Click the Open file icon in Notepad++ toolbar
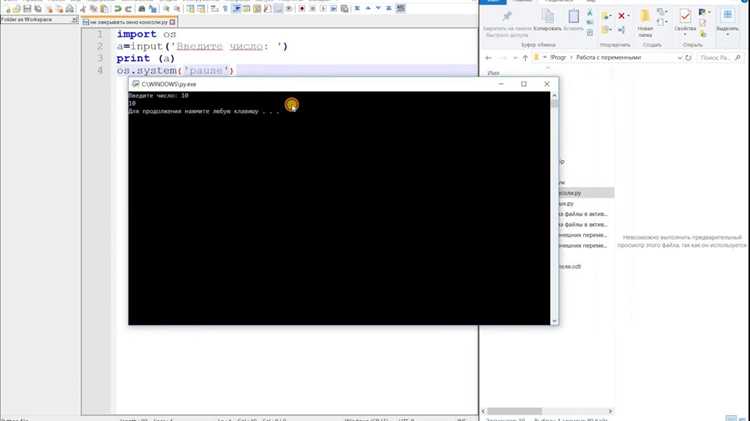Viewport: 750px width, 421px height. pos(17,9)
